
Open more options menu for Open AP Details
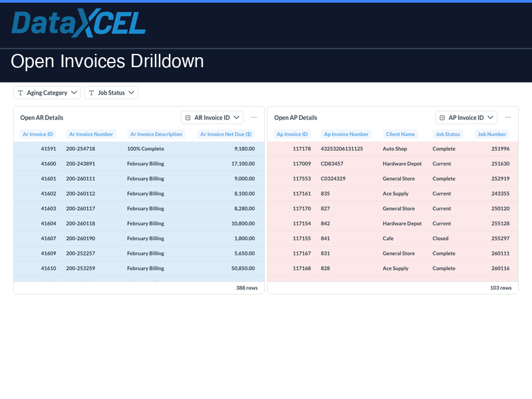[x=508, y=117]
